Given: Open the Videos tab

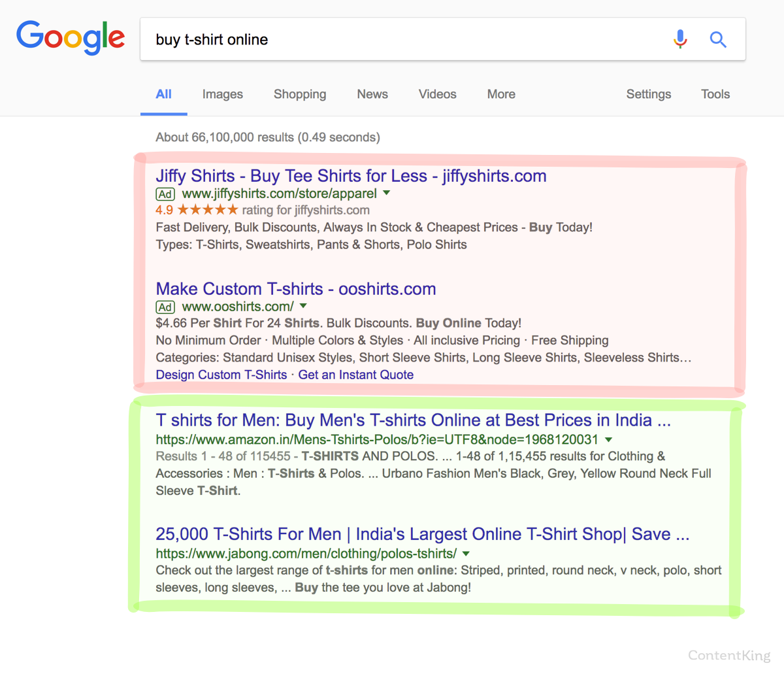Looking at the screenshot, I should (437, 94).
